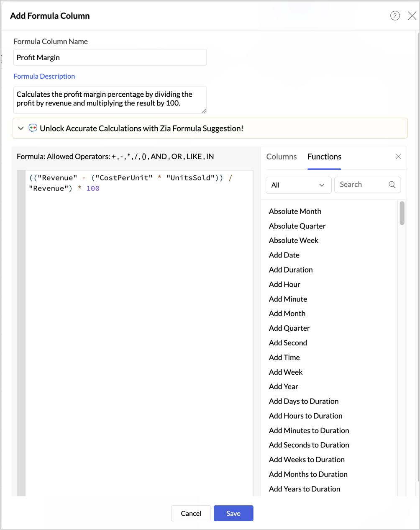
Task: Click the functions list scrollbar thumb
Action: pos(402,213)
